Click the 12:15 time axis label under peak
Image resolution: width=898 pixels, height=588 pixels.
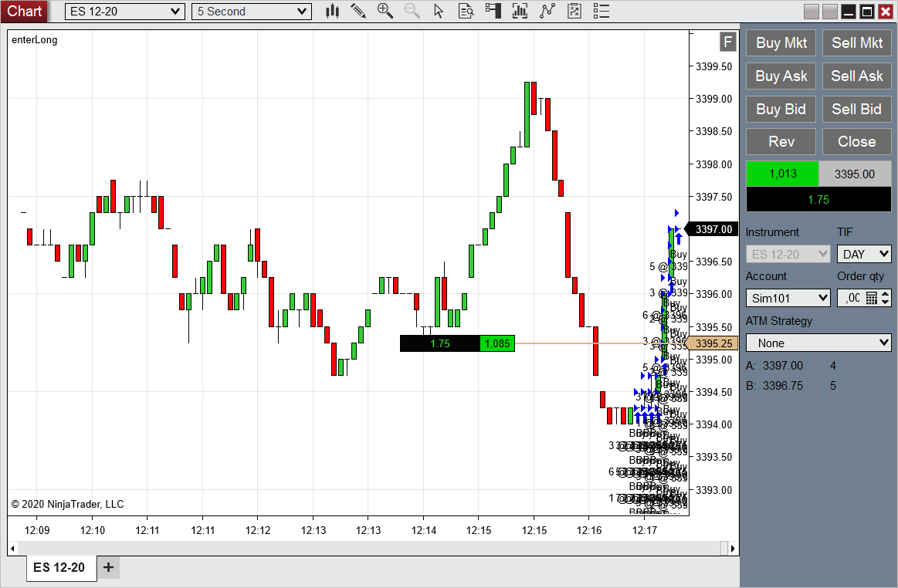[534, 530]
